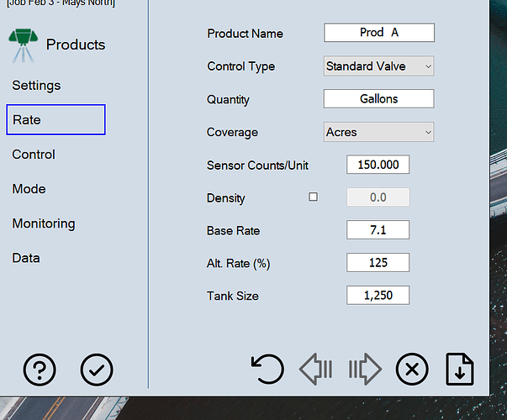
Task: Open the Settings section
Action: click(36, 85)
